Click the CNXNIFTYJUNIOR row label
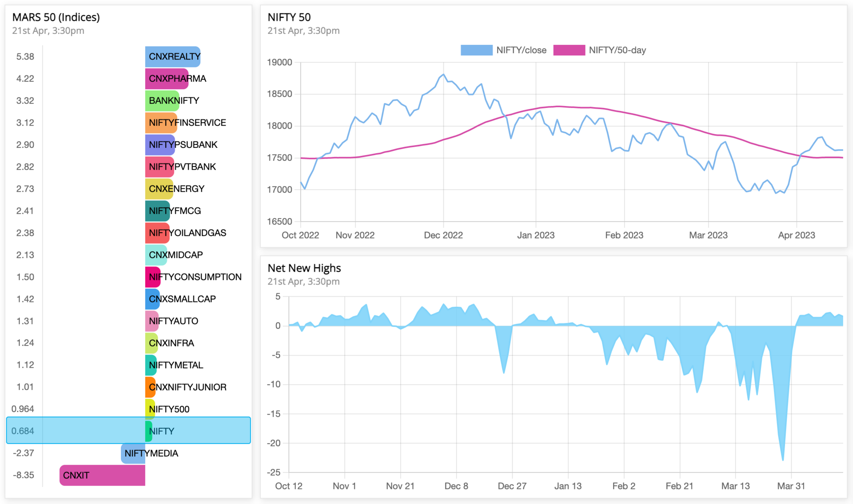This screenshot has width=853, height=504. click(187, 387)
